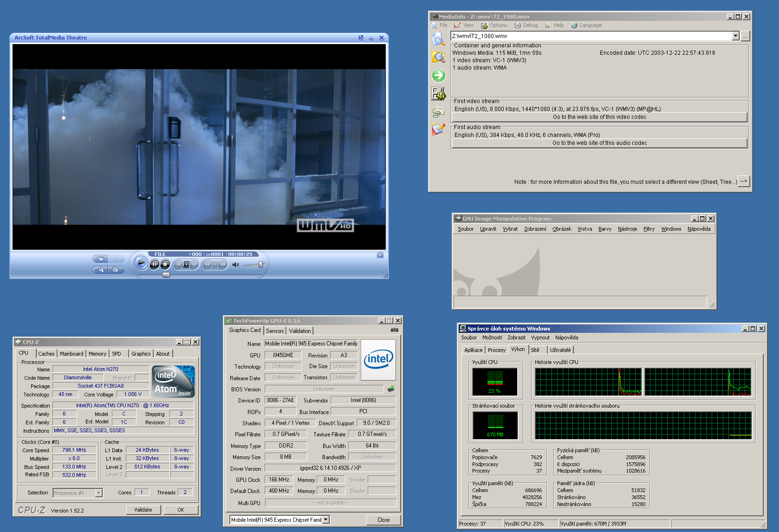Open a file in TotalMedia Theatre
779x532 pixels.
click(101, 259)
